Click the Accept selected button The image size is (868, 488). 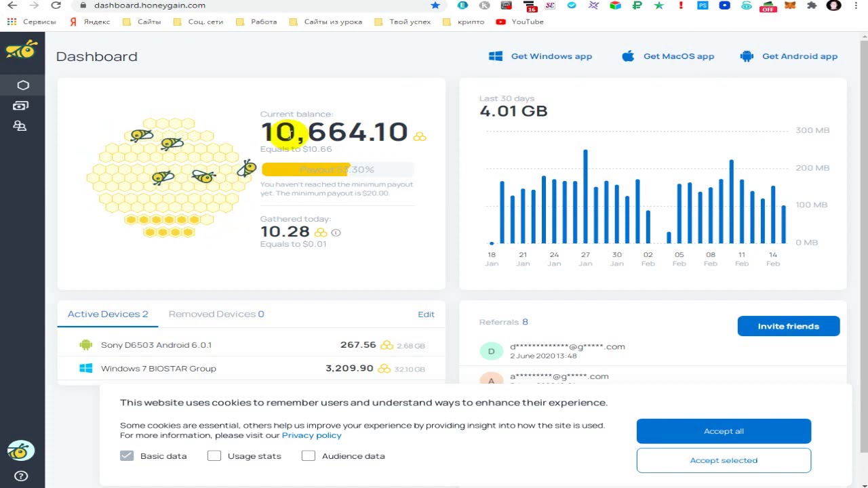click(724, 460)
